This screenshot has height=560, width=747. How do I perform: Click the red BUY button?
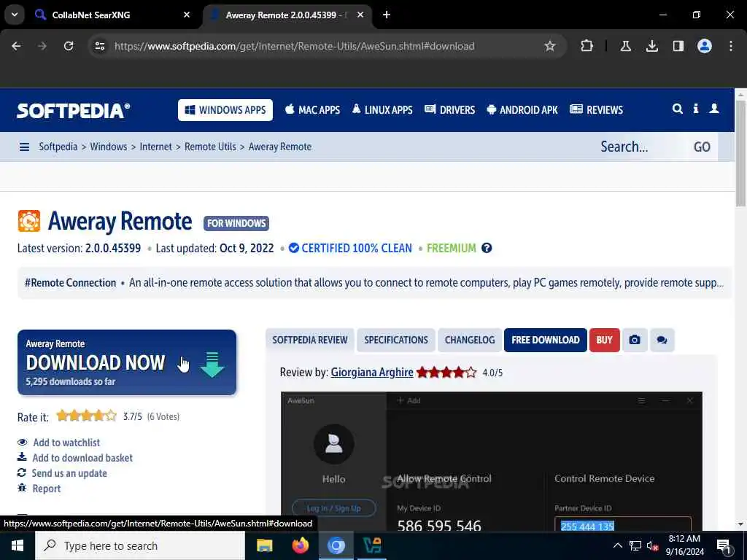coord(604,340)
